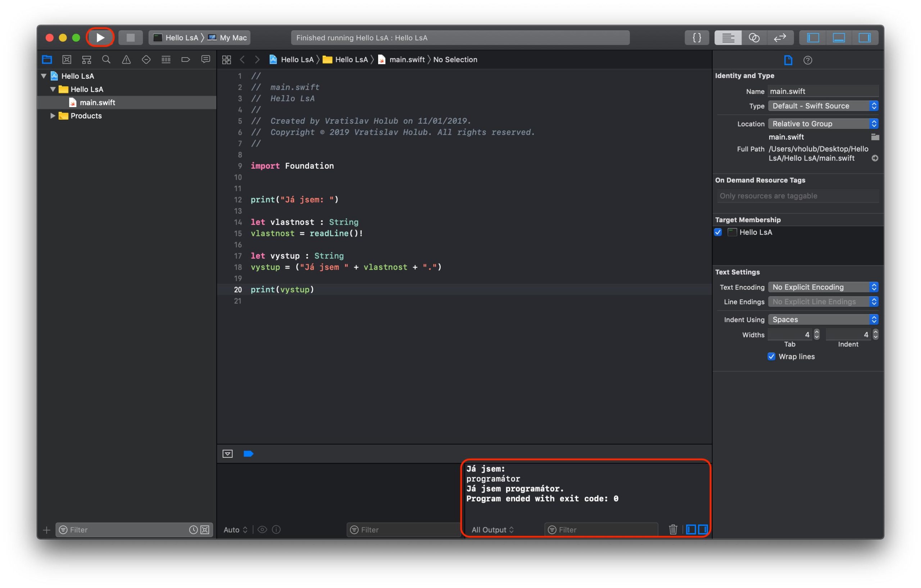Open the Type Default - Swift Source dropdown
This screenshot has width=921, height=588.
(x=823, y=106)
